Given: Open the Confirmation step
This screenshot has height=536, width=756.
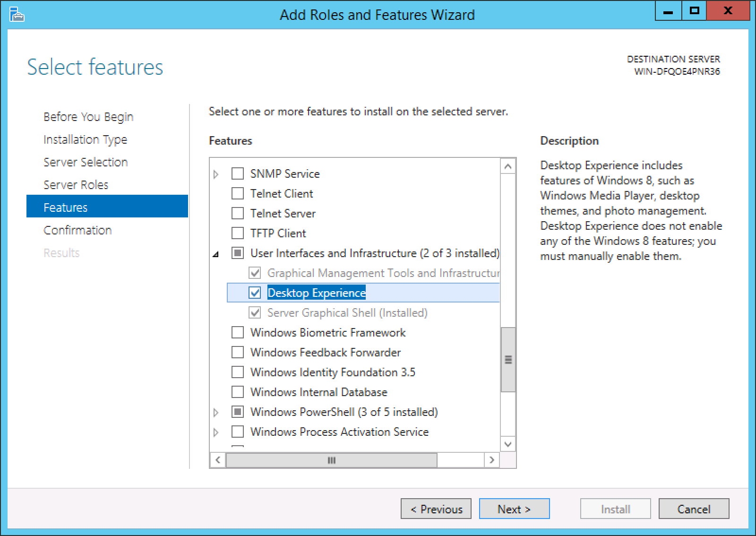Looking at the screenshot, I should tap(77, 230).
